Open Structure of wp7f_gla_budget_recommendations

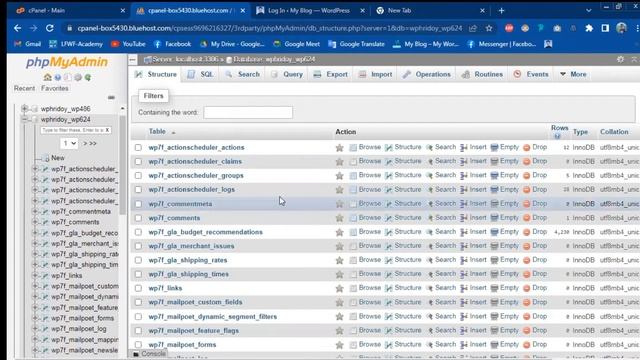pyautogui.click(x=403, y=232)
